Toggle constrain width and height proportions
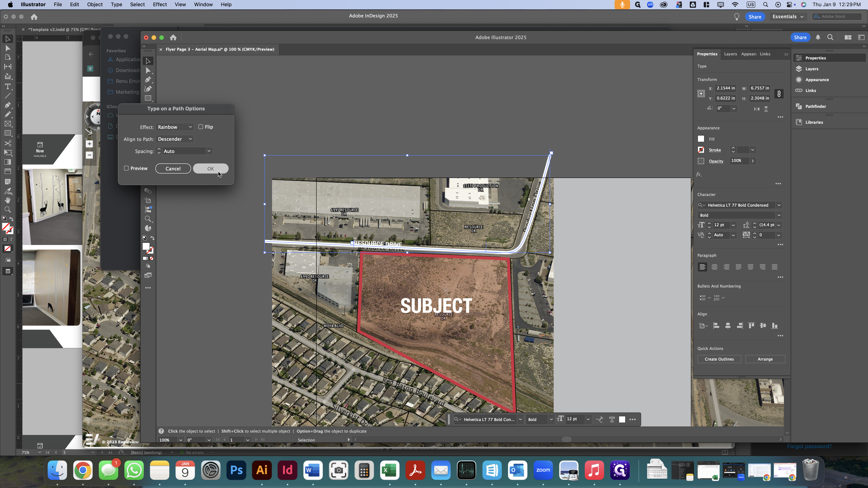 click(779, 94)
